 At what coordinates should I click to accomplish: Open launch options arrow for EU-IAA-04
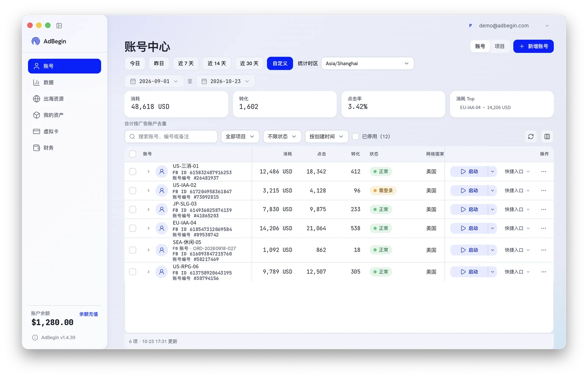(492, 228)
